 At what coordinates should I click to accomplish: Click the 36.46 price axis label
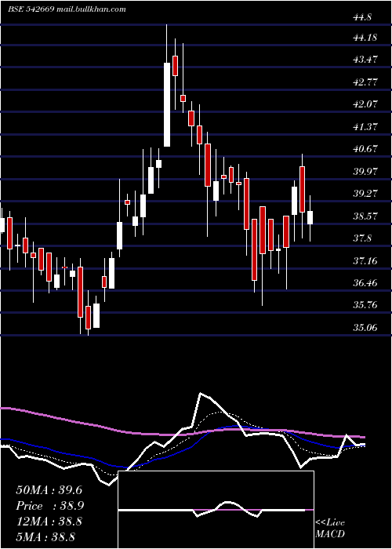[x=365, y=283]
